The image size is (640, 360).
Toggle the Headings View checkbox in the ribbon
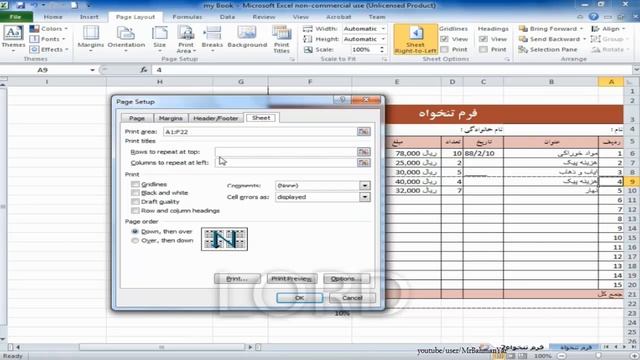click(483, 39)
